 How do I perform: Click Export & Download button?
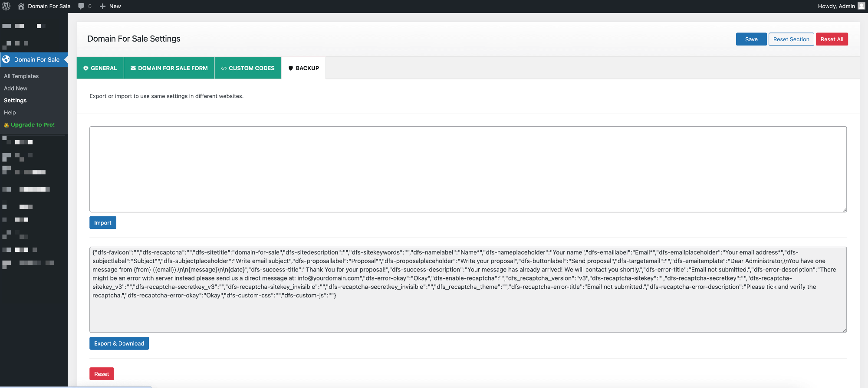coord(119,343)
